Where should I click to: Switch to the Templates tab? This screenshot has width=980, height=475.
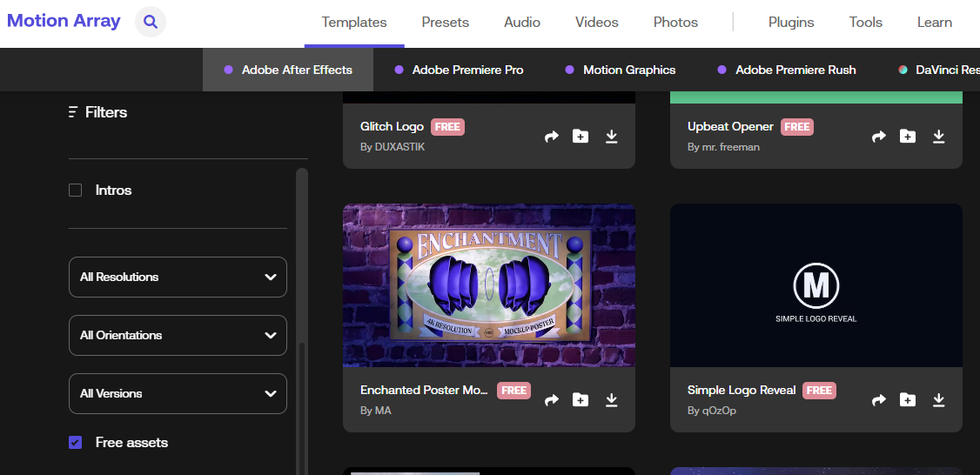pos(354,23)
